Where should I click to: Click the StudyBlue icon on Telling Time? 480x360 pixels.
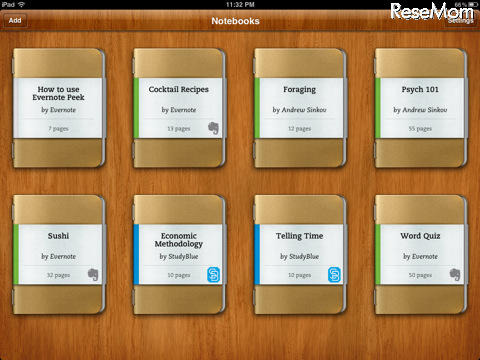(334, 275)
